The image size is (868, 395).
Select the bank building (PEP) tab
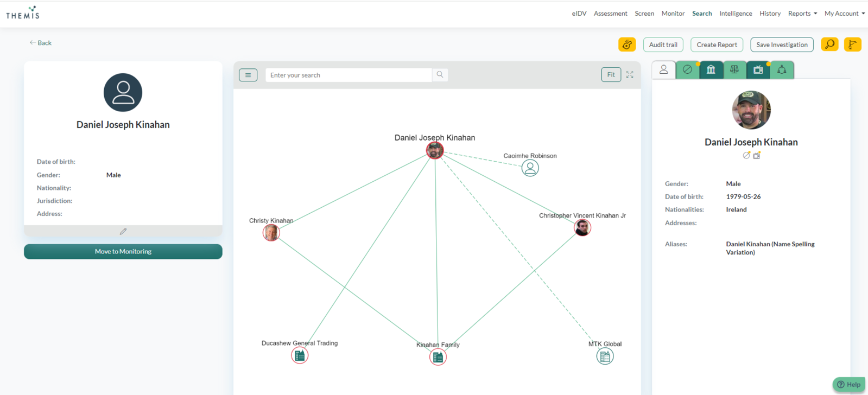[711, 69]
